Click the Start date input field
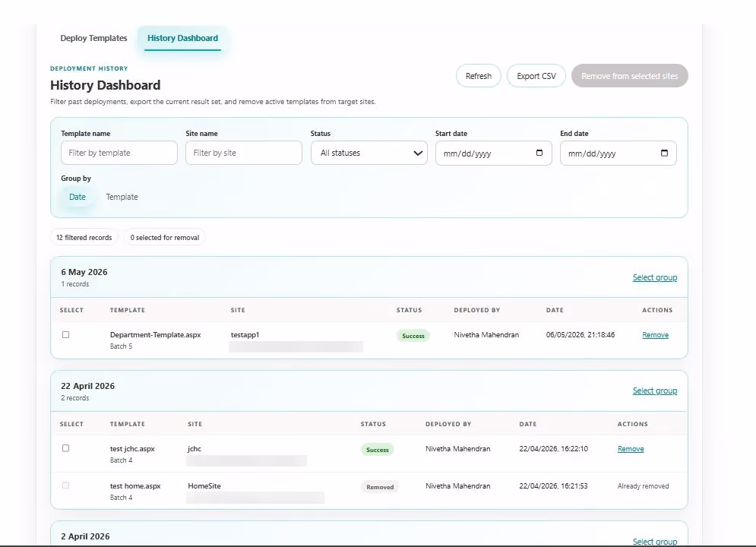The image size is (756, 547). (493, 153)
